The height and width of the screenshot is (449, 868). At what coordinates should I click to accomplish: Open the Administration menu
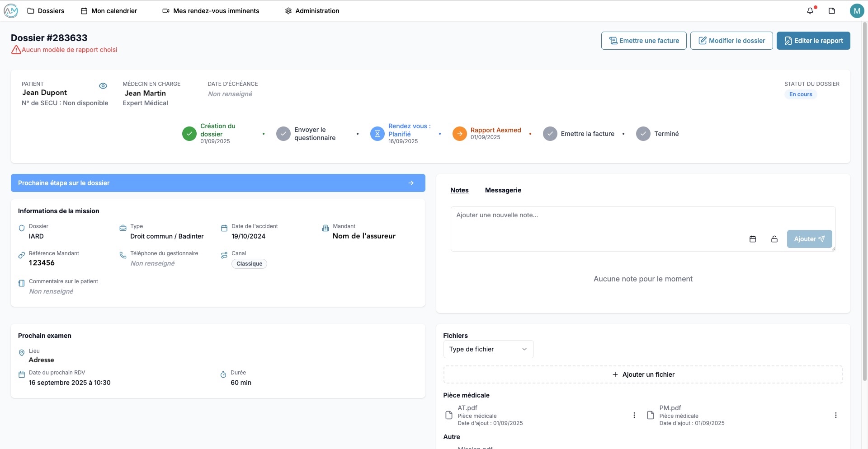(x=312, y=11)
